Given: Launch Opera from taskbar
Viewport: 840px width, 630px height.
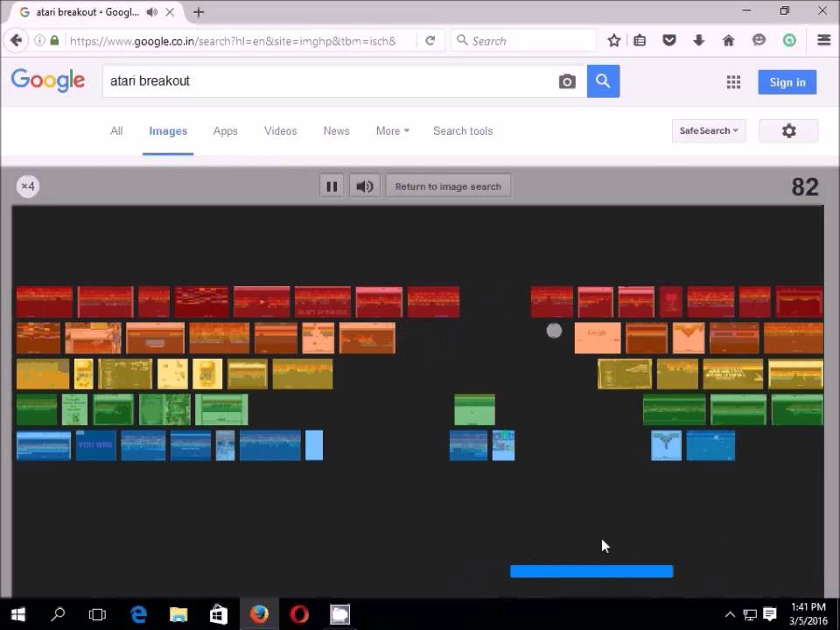Looking at the screenshot, I should [x=299, y=614].
